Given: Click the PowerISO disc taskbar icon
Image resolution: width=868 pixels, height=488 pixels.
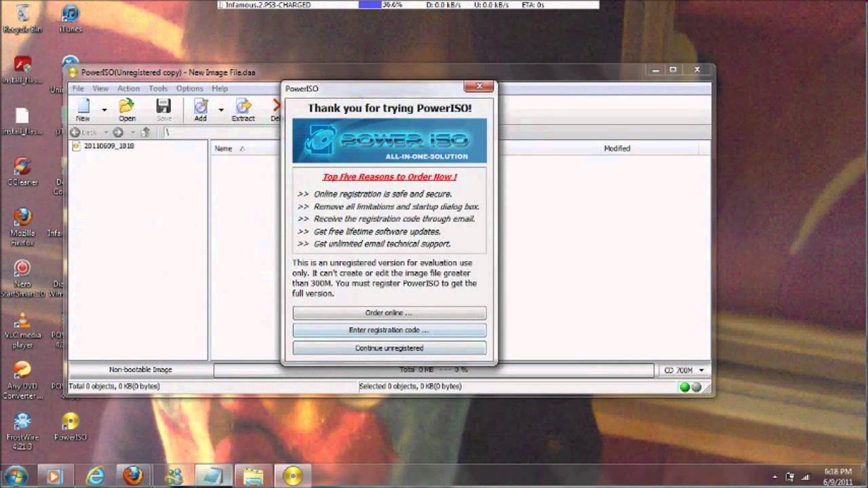Looking at the screenshot, I should [x=293, y=476].
